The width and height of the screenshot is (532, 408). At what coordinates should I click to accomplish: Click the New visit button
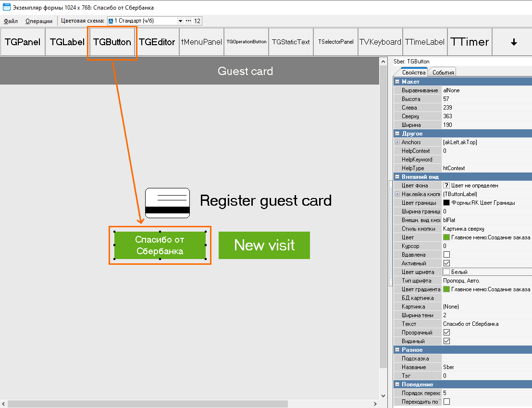point(264,245)
